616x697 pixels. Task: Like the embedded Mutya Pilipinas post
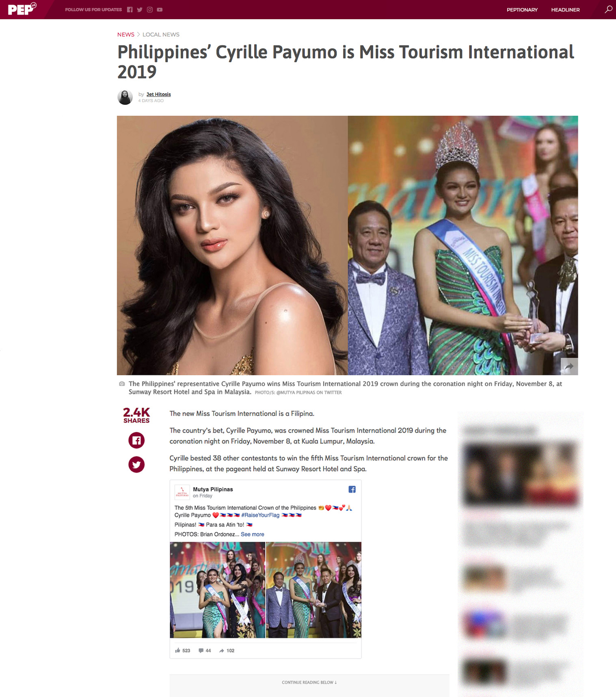(183, 650)
